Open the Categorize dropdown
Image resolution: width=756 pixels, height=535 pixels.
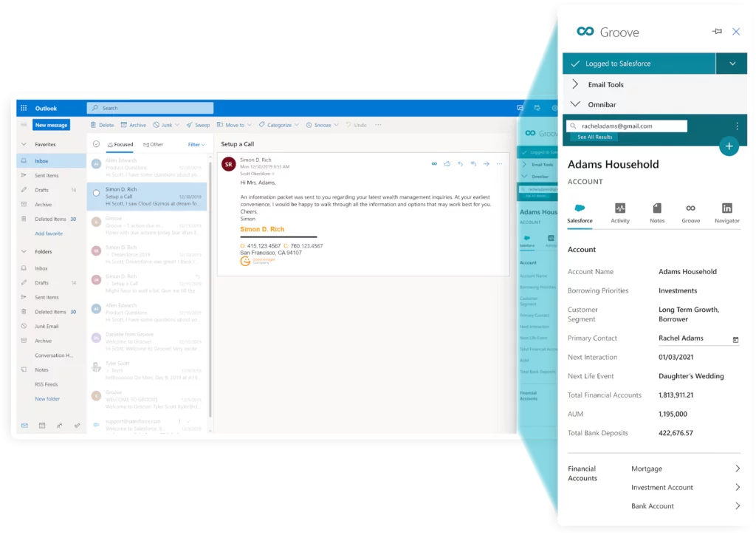[x=278, y=125]
